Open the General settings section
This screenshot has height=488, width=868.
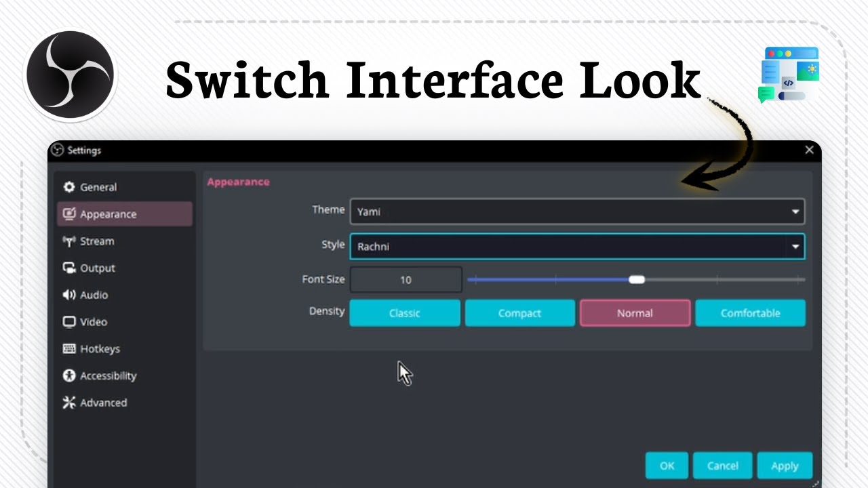tap(125, 187)
